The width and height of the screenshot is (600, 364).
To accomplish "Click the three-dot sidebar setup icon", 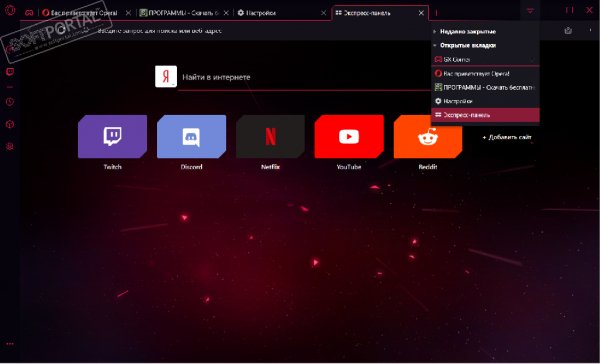I will pos(10,344).
